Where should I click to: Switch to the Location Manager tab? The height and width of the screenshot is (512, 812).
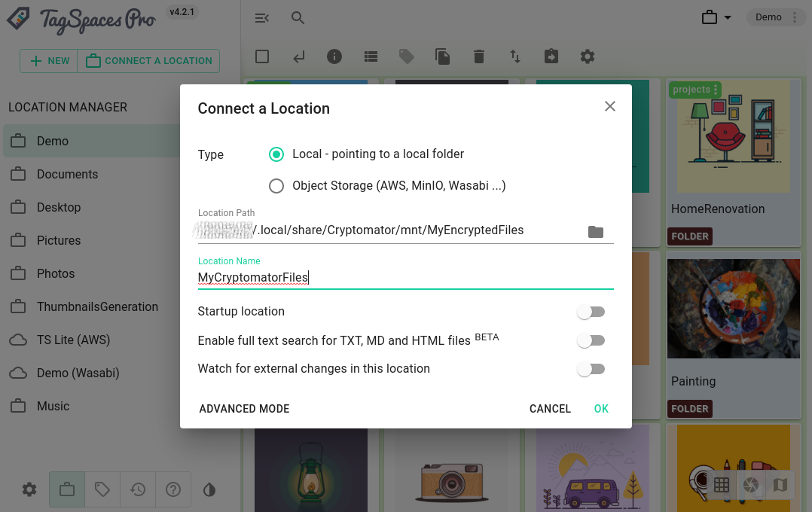[x=66, y=489]
